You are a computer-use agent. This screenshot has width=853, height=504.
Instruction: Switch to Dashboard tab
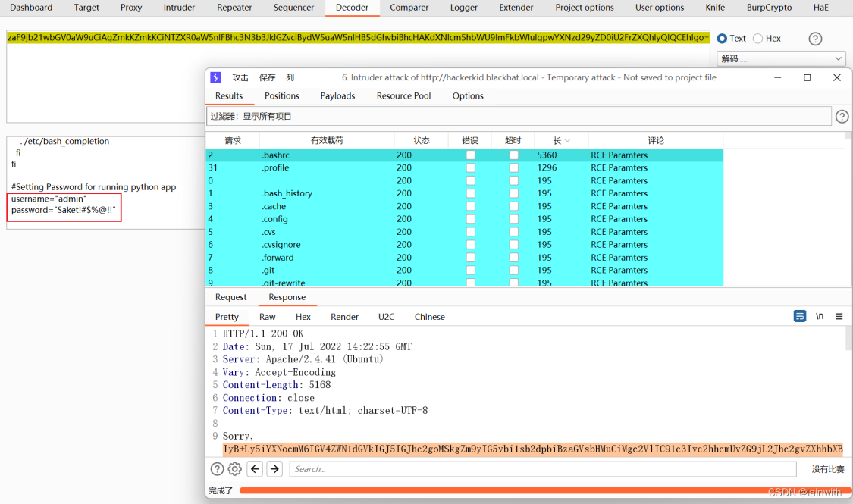pos(31,8)
